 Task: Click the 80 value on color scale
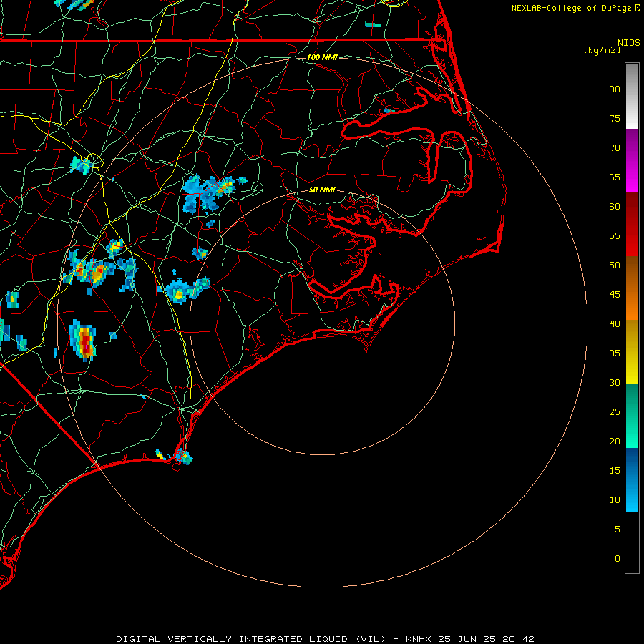[x=615, y=89]
